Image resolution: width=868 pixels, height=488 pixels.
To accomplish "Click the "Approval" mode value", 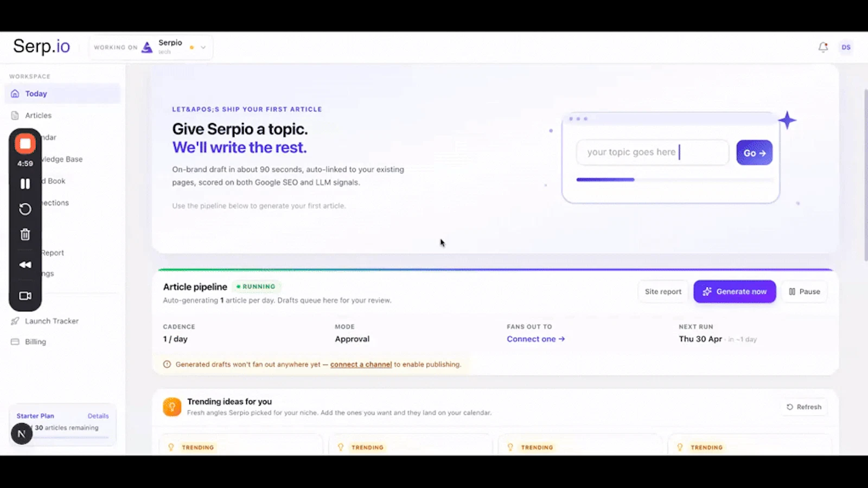I will 352,339.
